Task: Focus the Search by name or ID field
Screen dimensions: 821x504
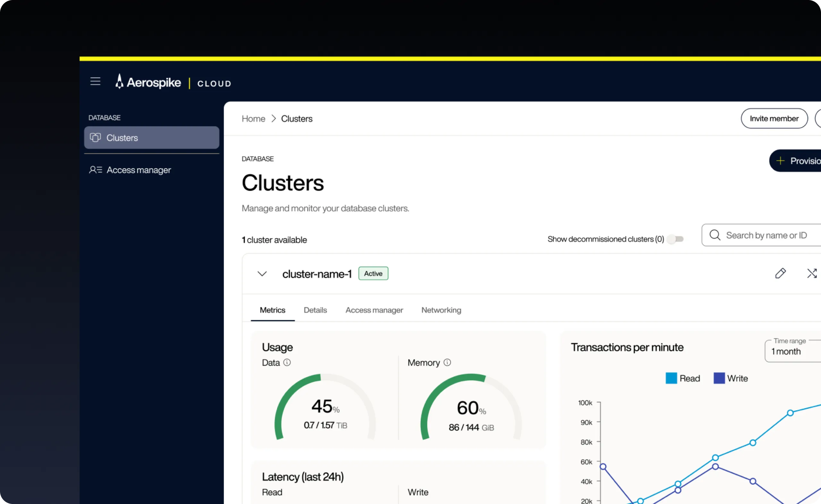Action: [761, 235]
